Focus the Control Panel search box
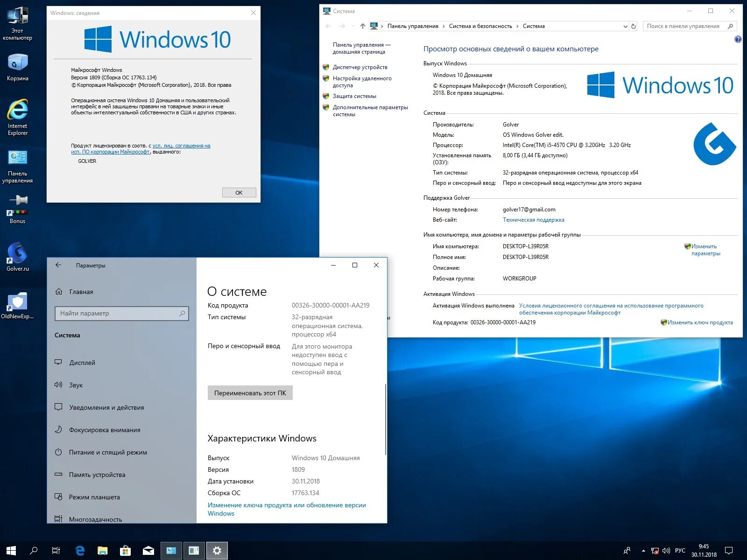This screenshot has width=747, height=560. (x=690, y=26)
